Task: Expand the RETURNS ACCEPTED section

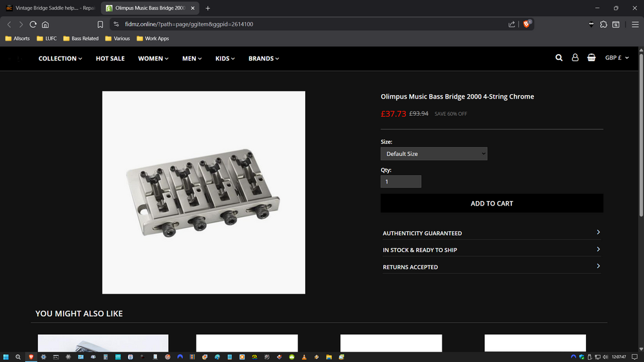Action: tap(491, 267)
